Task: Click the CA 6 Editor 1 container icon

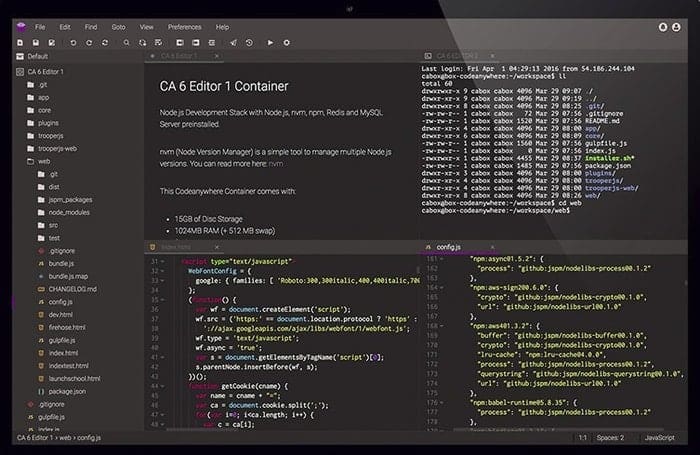Action: point(20,71)
